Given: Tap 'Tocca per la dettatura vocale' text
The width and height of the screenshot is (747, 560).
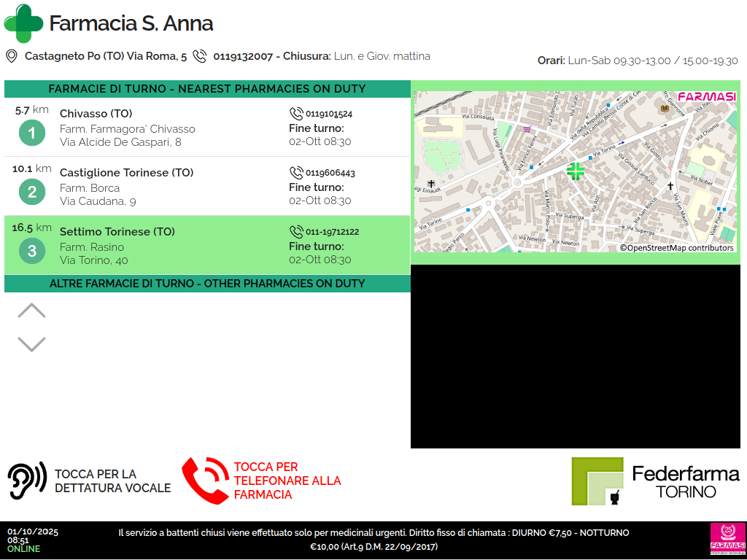Looking at the screenshot, I should point(112,481).
